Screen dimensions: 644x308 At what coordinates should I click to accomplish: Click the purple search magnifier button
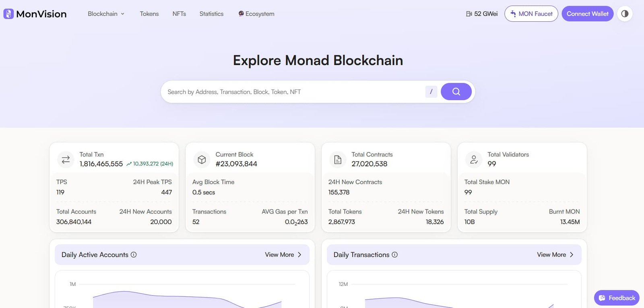[x=456, y=92]
